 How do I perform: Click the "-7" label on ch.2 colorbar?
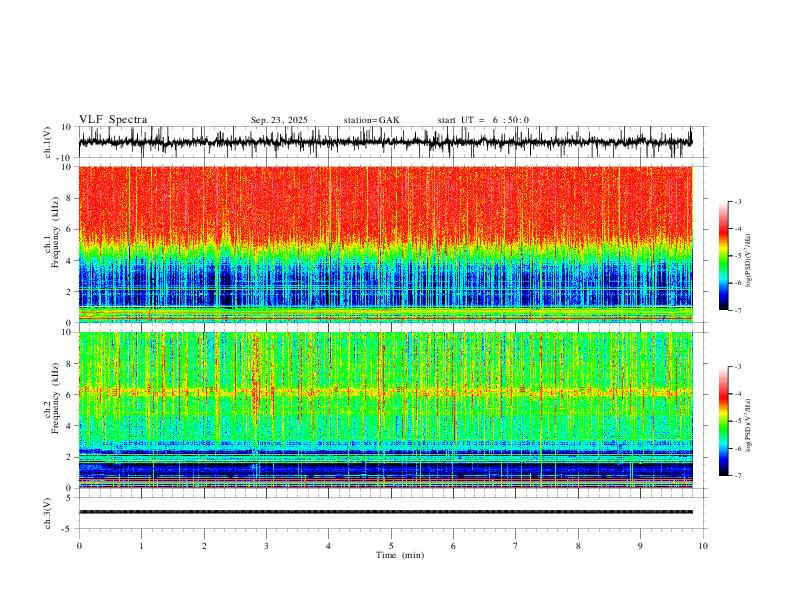click(x=737, y=475)
